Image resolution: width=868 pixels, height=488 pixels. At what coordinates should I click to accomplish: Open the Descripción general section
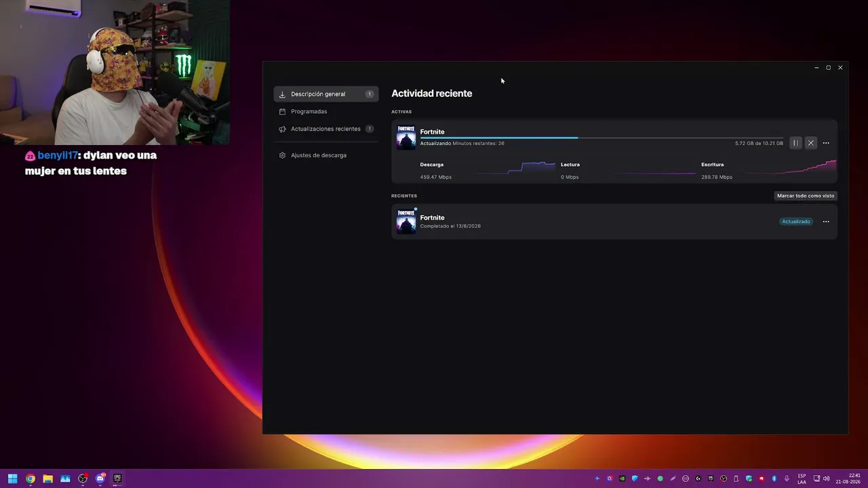325,94
